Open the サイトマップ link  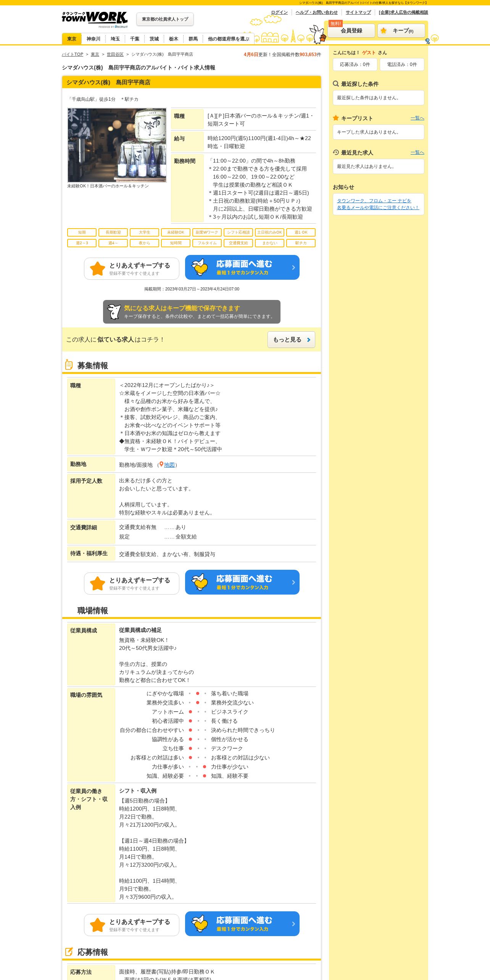click(358, 12)
